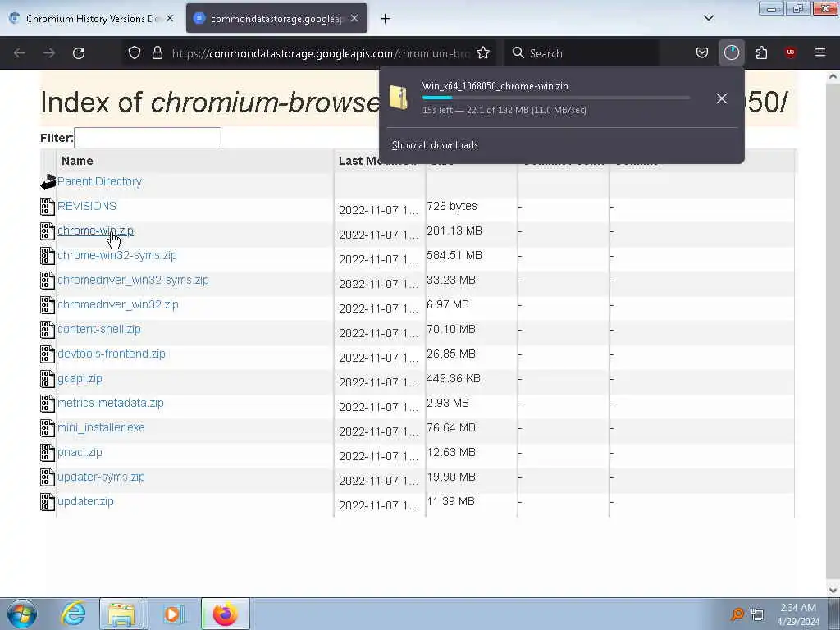The image size is (840, 630).
Task: Click the network tray icon
Action: click(x=757, y=614)
